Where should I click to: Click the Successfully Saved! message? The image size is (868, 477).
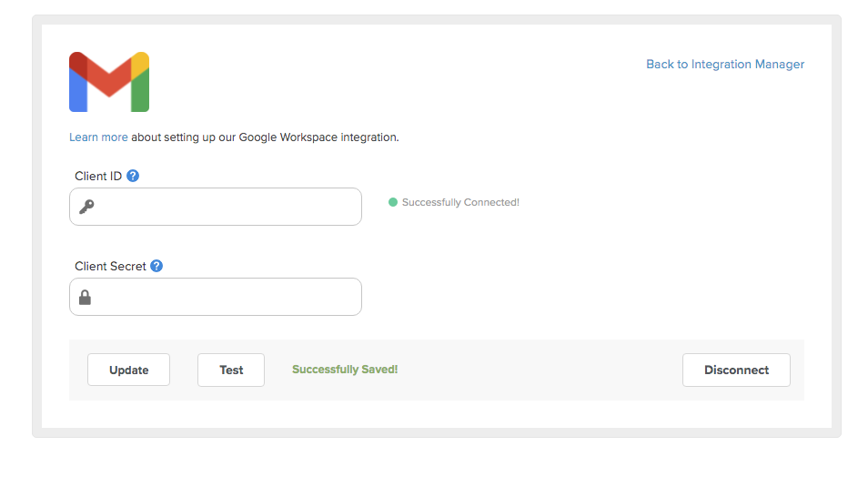point(345,370)
